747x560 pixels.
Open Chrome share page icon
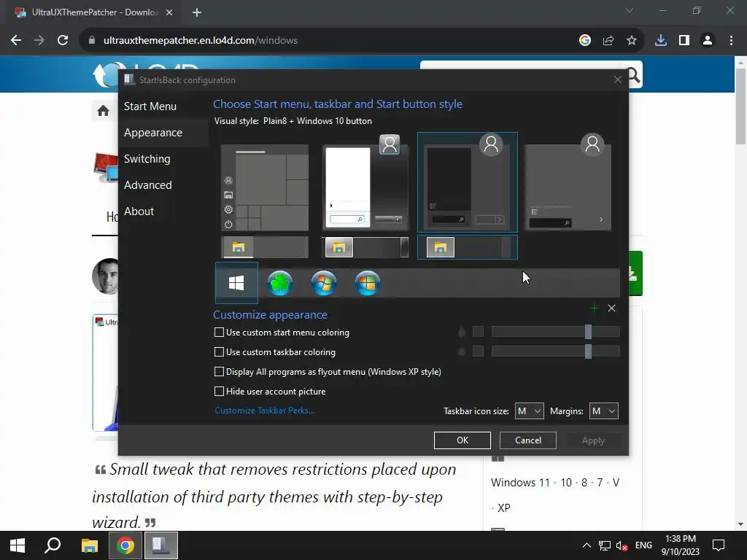(608, 41)
